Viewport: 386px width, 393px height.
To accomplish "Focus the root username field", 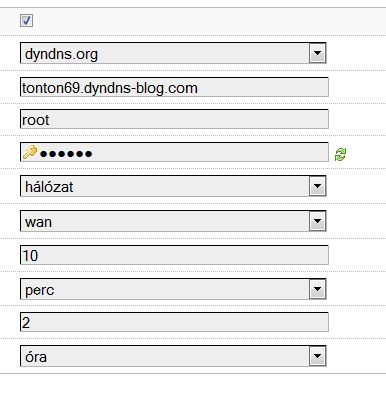I will (174, 119).
